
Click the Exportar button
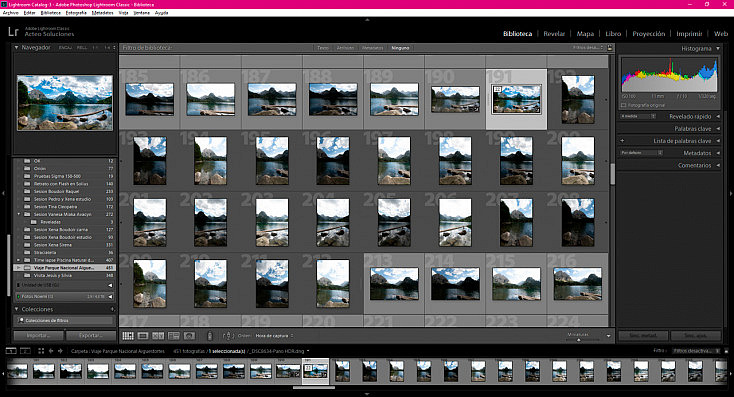[x=91, y=336]
